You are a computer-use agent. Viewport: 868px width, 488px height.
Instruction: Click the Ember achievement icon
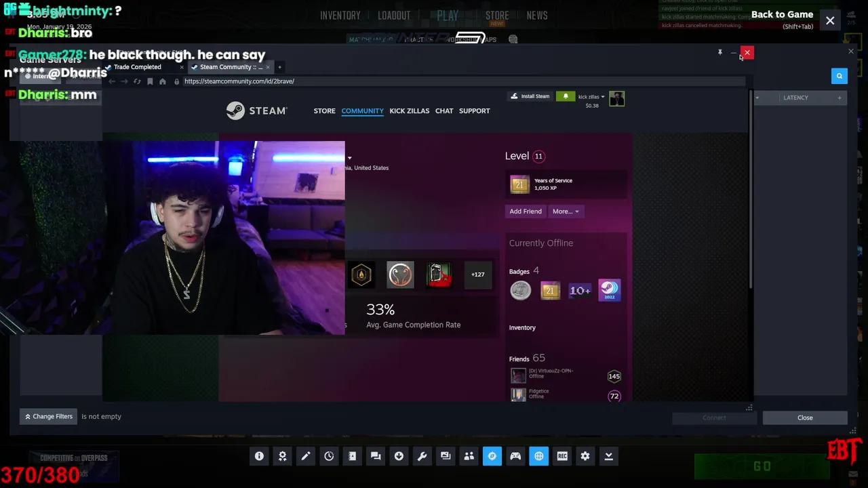[361, 274]
